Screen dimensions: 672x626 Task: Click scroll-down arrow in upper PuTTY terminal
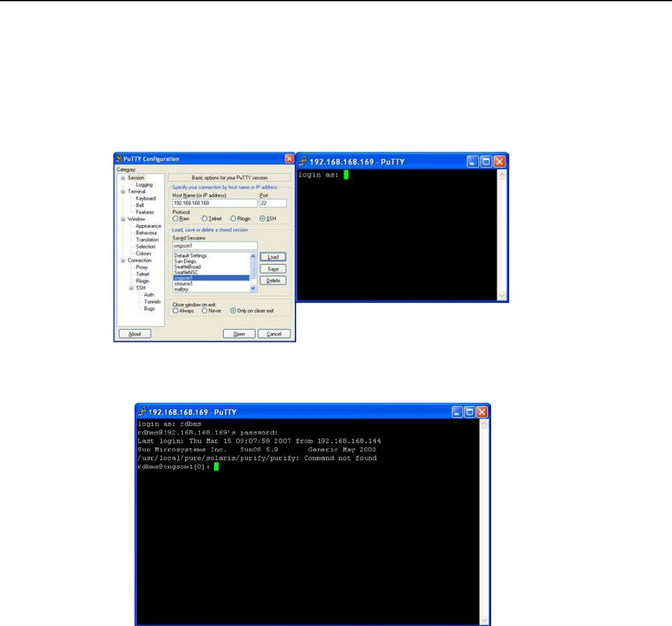(x=502, y=295)
